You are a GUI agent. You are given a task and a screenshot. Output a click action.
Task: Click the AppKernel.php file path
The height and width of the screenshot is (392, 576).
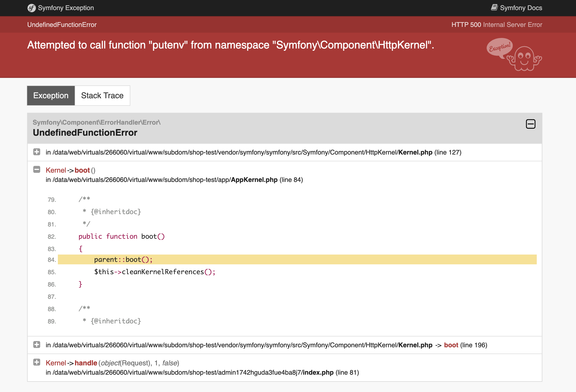(x=254, y=180)
